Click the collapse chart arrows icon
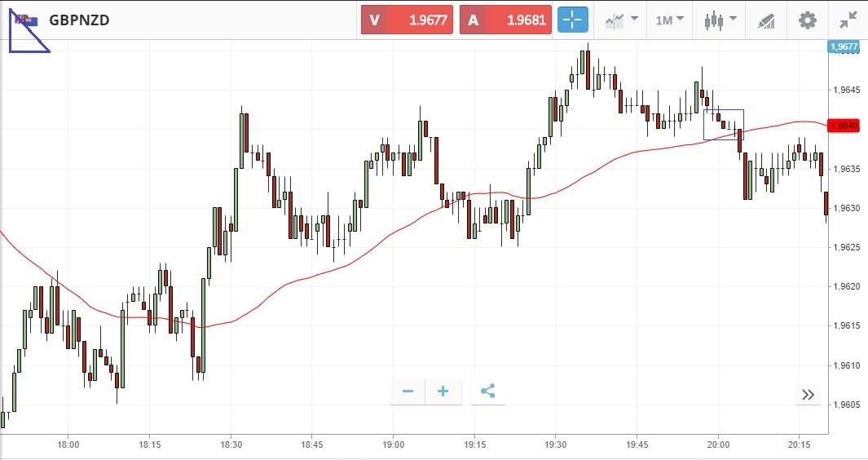Screen dimensions: 868x460 (x=848, y=20)
